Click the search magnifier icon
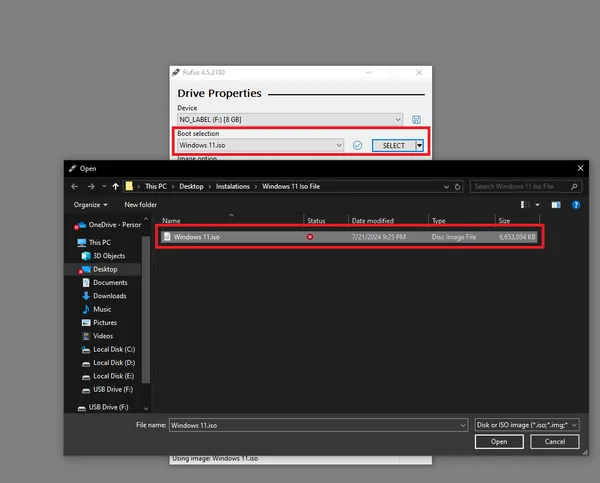This screenshot has height=483, width=600. 574,186
